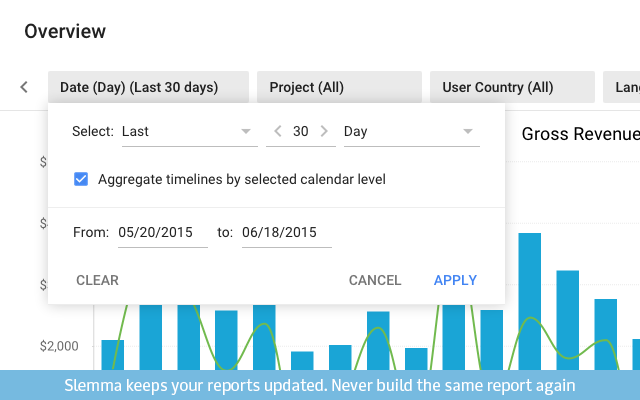Click the Gross Revenue chart title
The image size is (640, 400).
coord(579,135)
